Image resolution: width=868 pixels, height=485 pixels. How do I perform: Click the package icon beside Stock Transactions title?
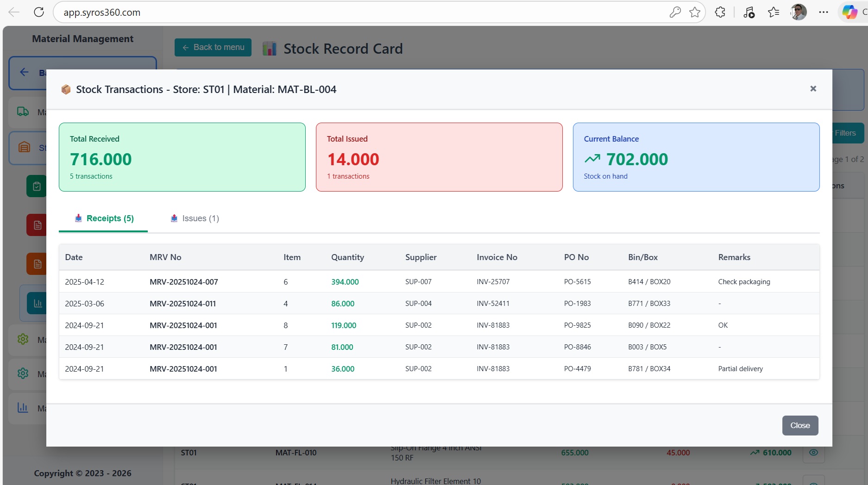pyautogui.click(x=66, y=89)
